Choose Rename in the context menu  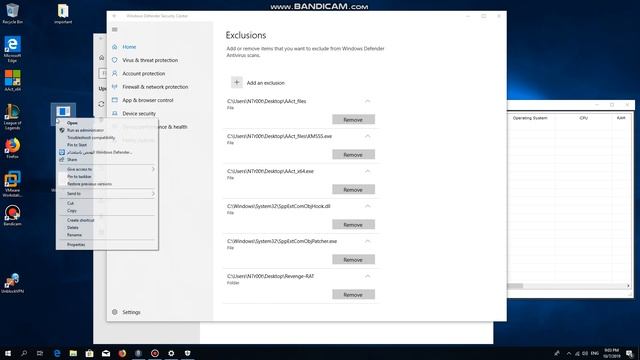[x=107, y=235]
